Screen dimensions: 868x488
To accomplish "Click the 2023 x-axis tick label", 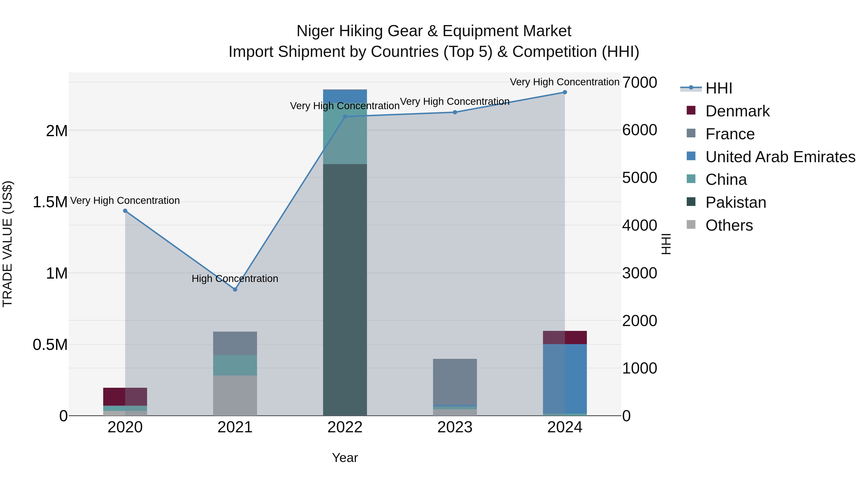I will (x=455, y=427).
